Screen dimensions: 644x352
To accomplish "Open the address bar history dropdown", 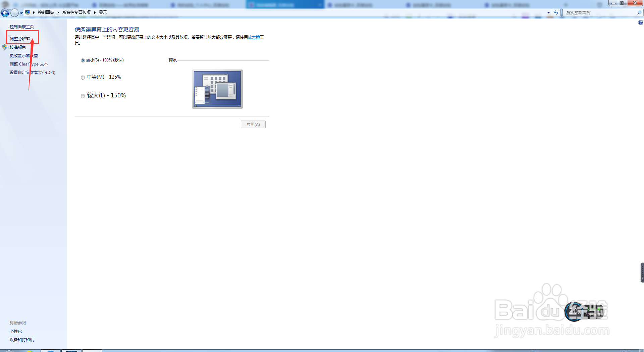I will tap(548, 12).
